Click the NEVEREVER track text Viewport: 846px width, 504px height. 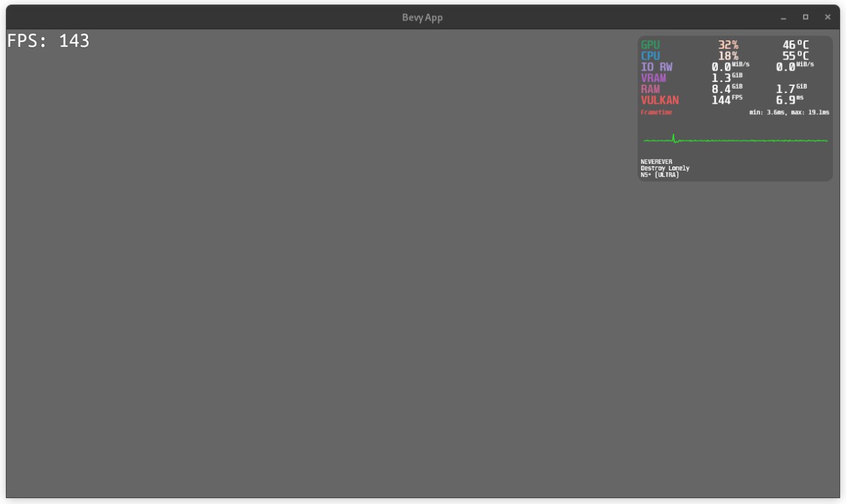(x=656, y=162)
